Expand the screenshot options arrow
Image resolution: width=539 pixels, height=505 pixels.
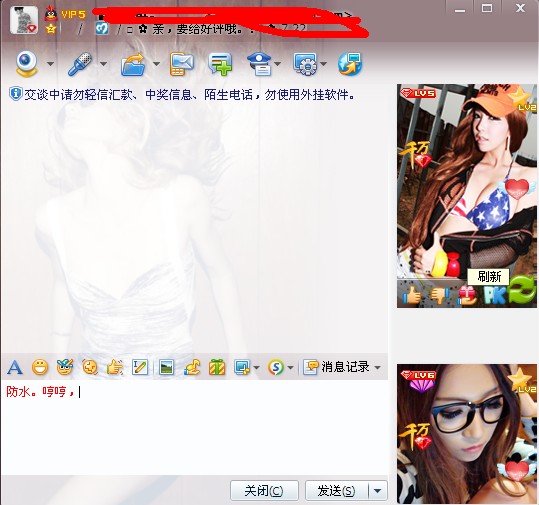pos(256,368)
